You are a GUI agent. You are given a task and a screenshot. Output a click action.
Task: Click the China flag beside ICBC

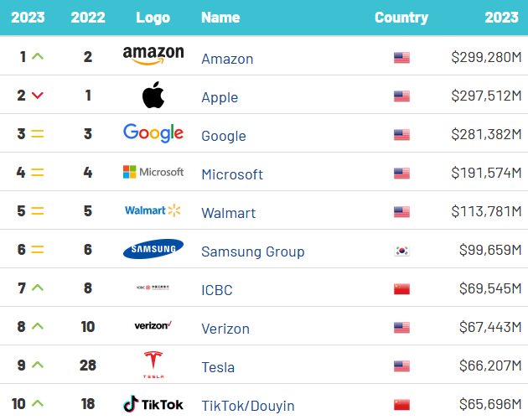(401, 290)
